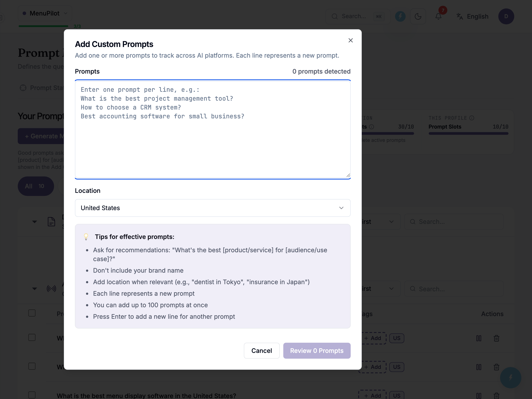Select the All 10 filter tab
This screenshot has width=532, height=399.
(x=36, y=186)
